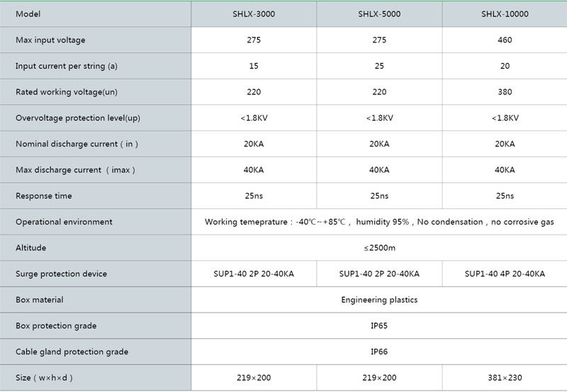The width and height of the screenshot is (567, 392).
Task: Click the working temperature and humidity description
Action: point(379,222)
